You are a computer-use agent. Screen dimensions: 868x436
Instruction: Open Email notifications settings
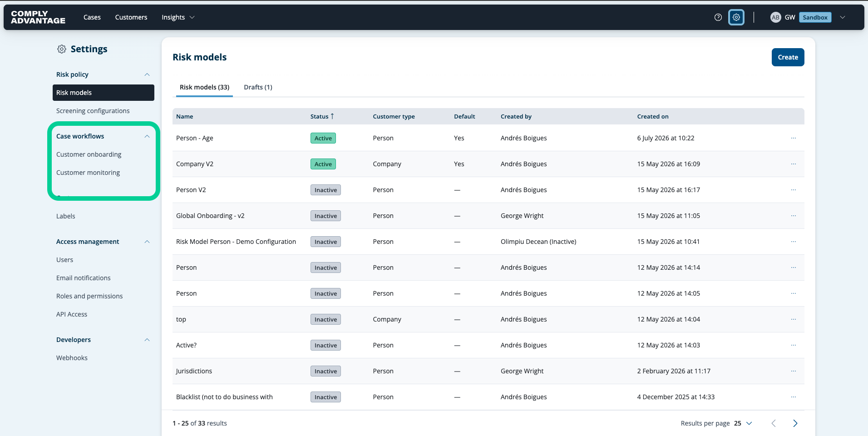point(84,278)
